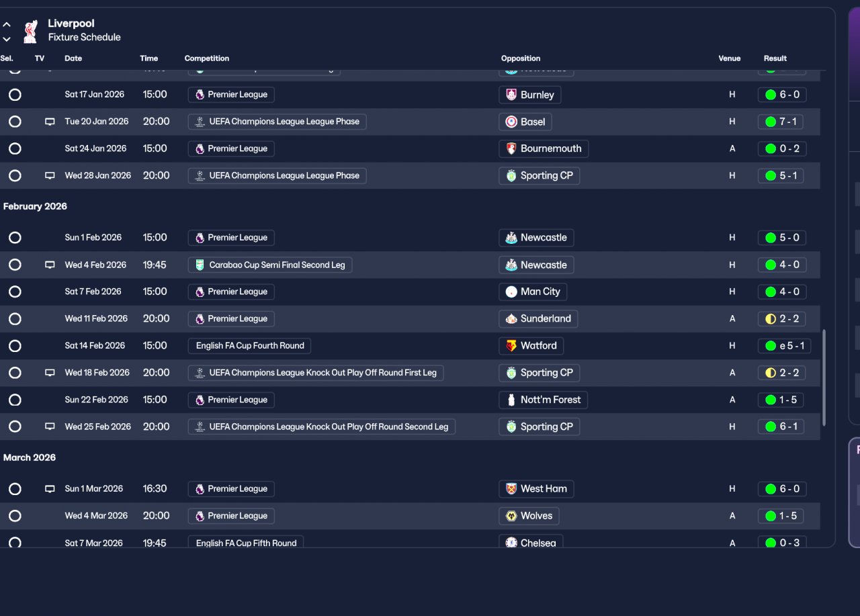Open Sporting CP in the Wed 25 Feb row
This screenshot has height=616, width=860.
point(540,427)
